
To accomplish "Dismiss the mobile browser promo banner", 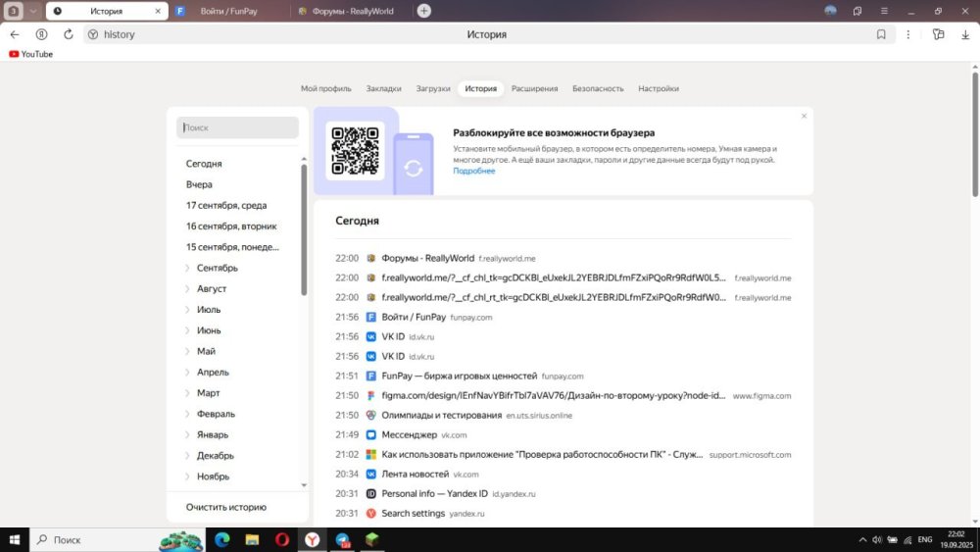I will [804, 116].
